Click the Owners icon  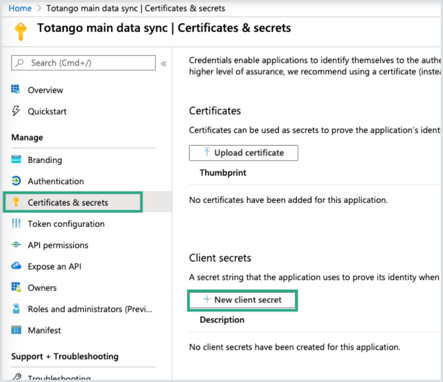tap(16, 287)
